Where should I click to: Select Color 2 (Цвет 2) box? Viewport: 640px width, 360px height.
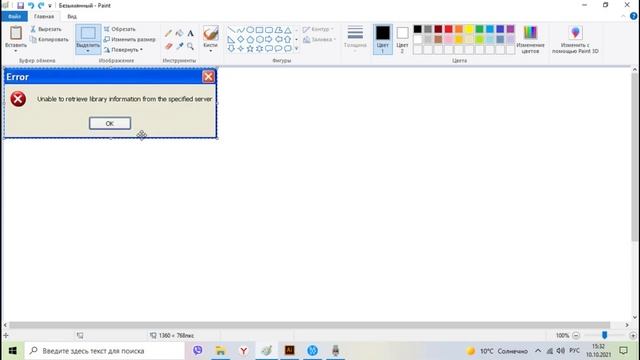pos(402,39)
